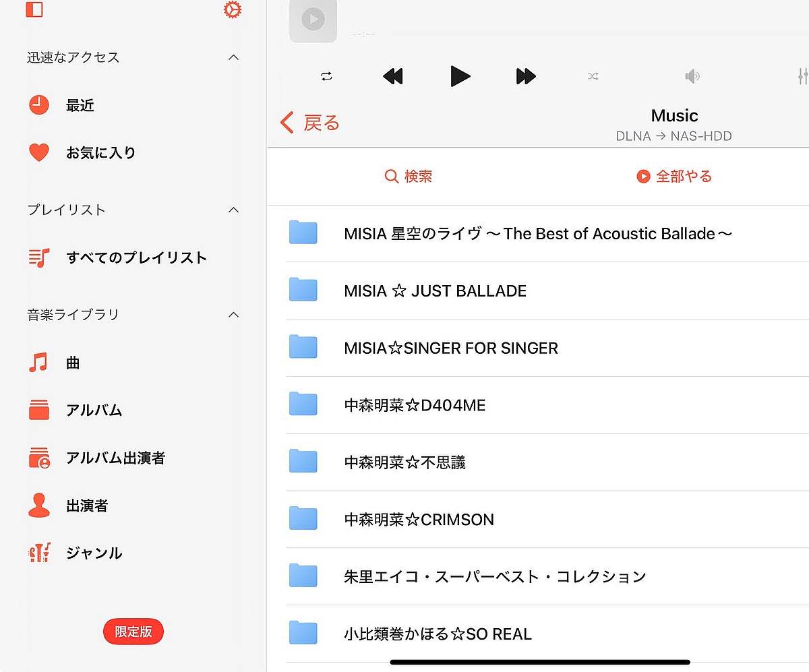The width and height of the screenshot is (809, 672).
Task: Click the folder icon for 中森明菜☆不思議
Action: click(x=303, y=461)
